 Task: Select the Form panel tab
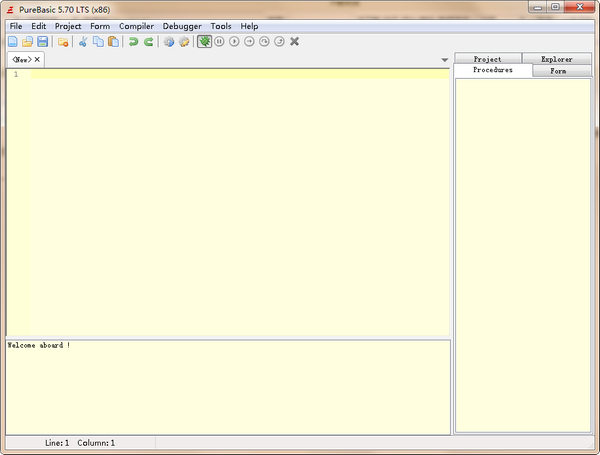(x=557, y=71)
